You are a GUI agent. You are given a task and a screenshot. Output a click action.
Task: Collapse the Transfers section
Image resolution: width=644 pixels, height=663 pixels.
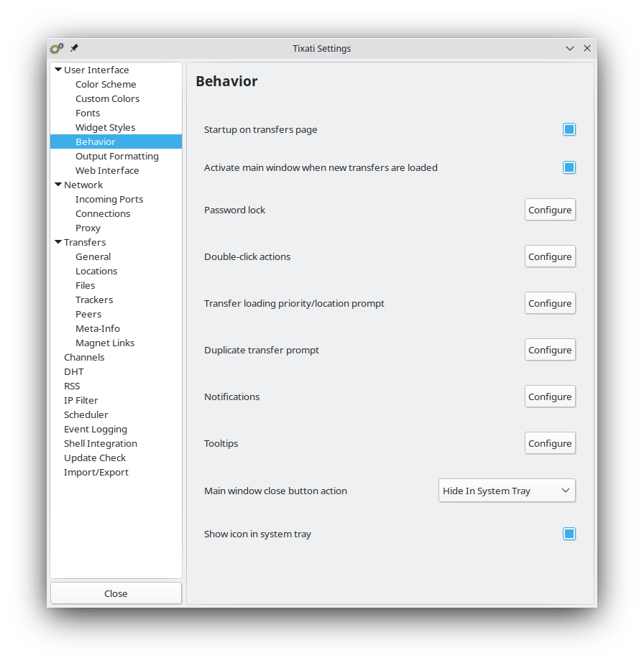58,242
